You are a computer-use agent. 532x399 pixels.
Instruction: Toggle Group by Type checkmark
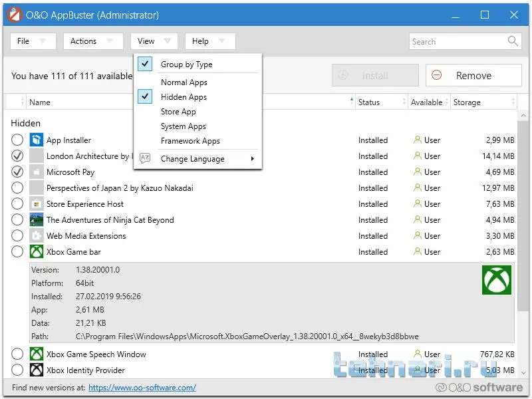tap(145, 64)
